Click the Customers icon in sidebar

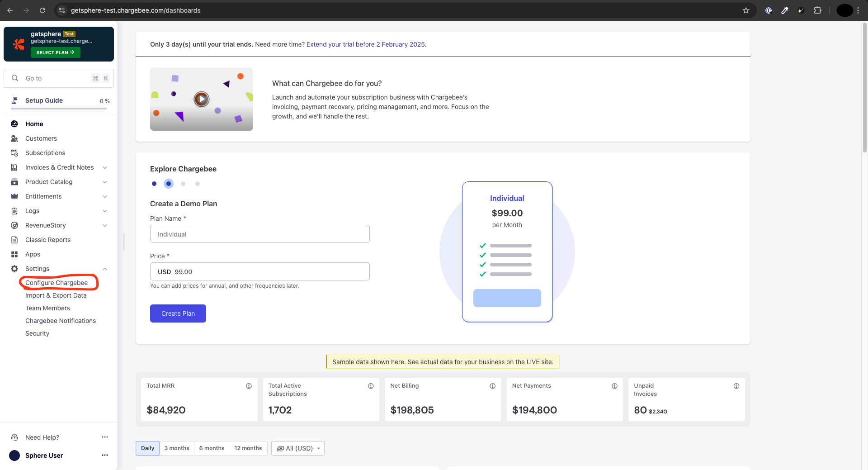14,138
